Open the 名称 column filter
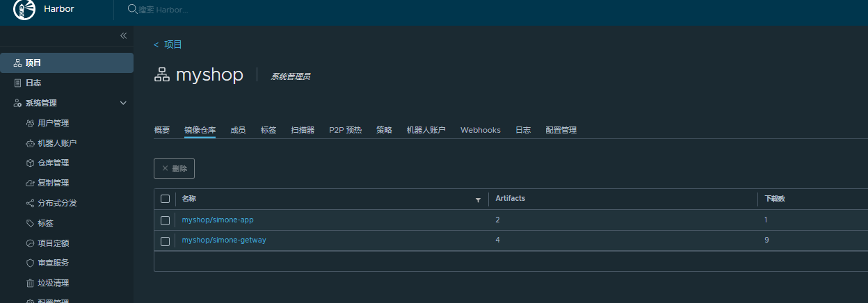Viewport: 868px width, 303px height. (x=478, y=200)
